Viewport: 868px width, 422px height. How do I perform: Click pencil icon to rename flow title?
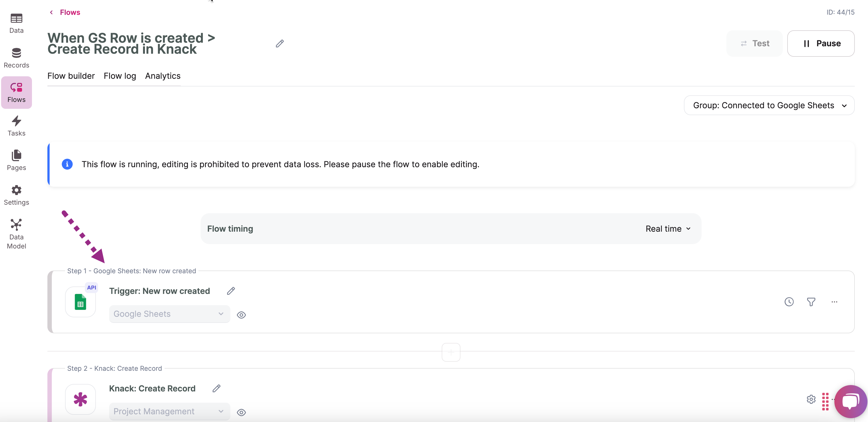click(279, 44)
